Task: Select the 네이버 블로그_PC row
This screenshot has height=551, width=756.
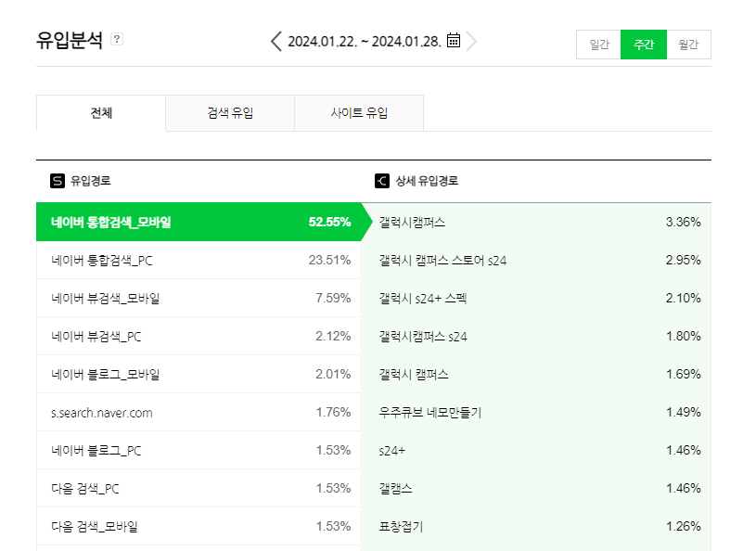Action: point(199,450)
